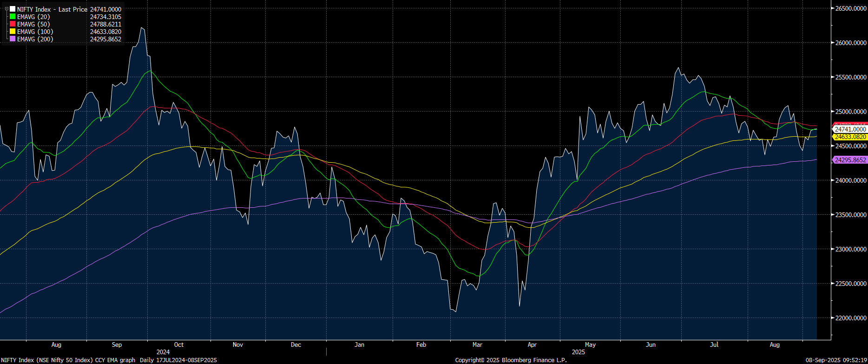Click the Bloomberg Finance L.P. copyright text

(x=511, y=360)
